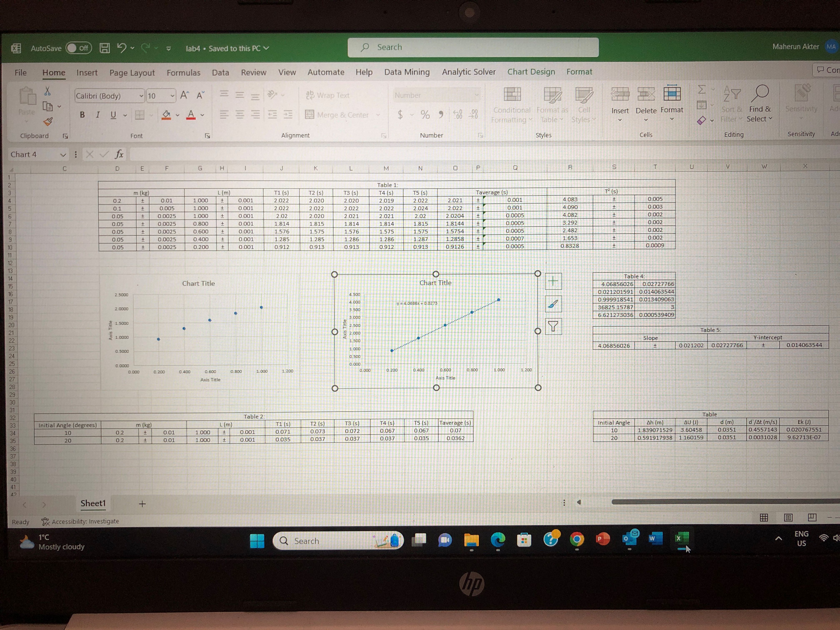This screenshot has width=840, height=630.
Task: Switch to the Insert tab
Action: (87, 72)
